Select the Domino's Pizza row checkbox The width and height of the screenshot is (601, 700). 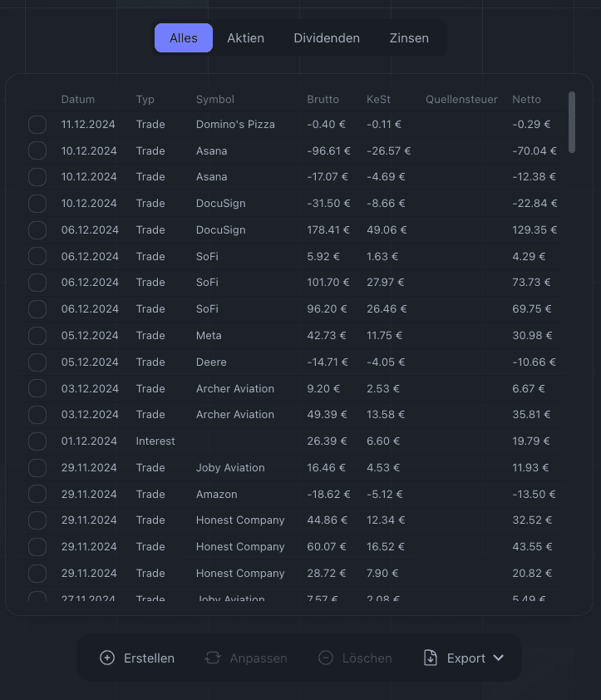coord(37,125)
